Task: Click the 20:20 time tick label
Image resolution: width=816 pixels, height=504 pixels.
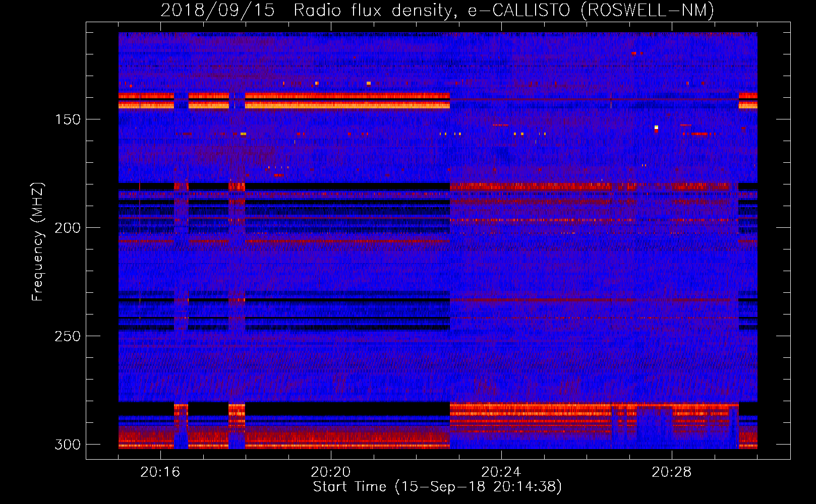Action: [331, 472]
